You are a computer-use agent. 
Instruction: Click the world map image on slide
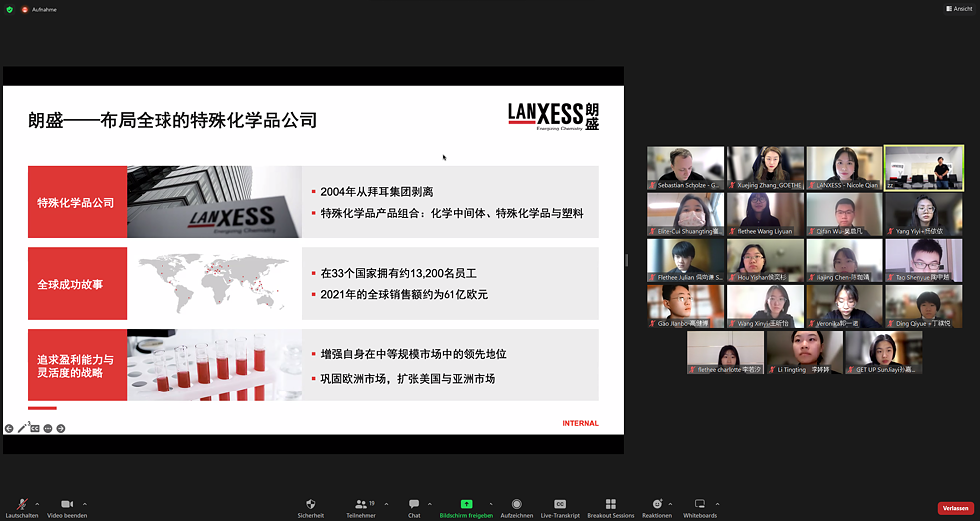click(x=213, y=284)
